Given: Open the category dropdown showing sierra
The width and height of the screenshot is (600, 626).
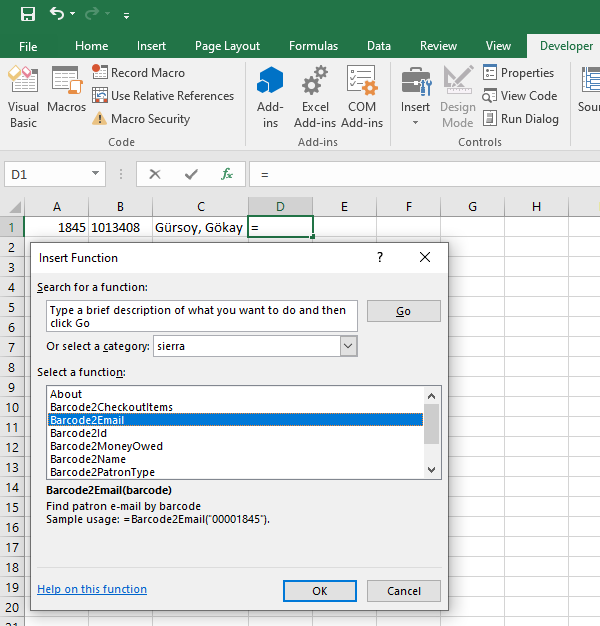Looking at the screenshot, I should tap(349, 346).
